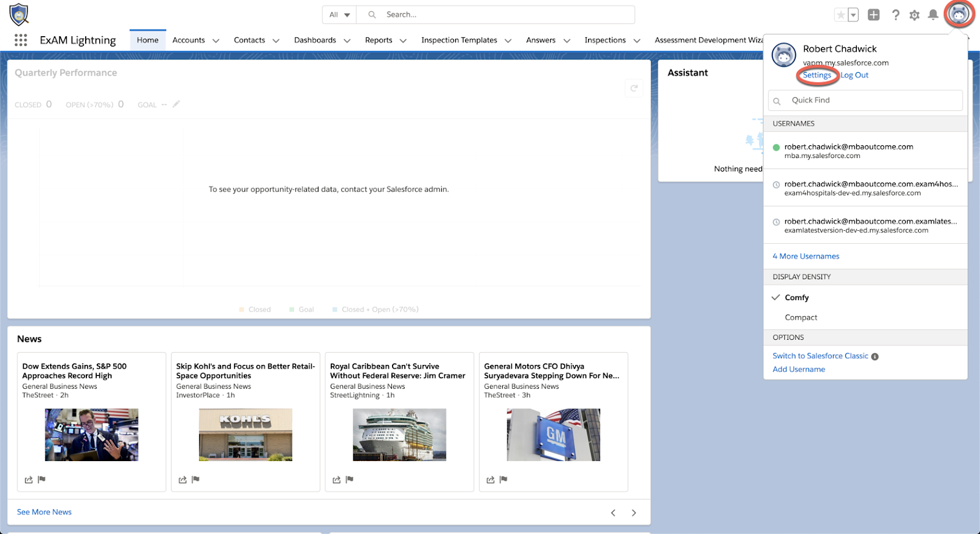The width and height of the screenshot is (980, 534).
Task: Expand the Accounts tab dropdown chevron
Action: 216,40
